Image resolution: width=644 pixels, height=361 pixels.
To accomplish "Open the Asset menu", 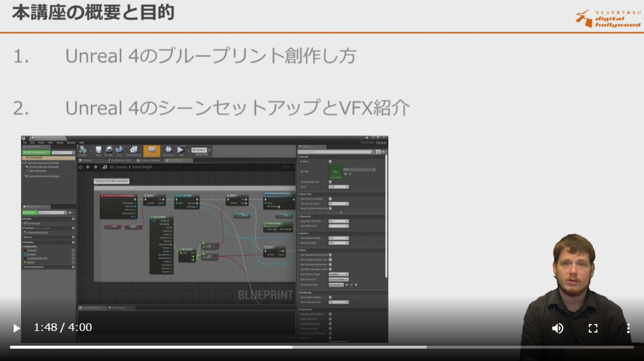I will click(x=41, y=143).
